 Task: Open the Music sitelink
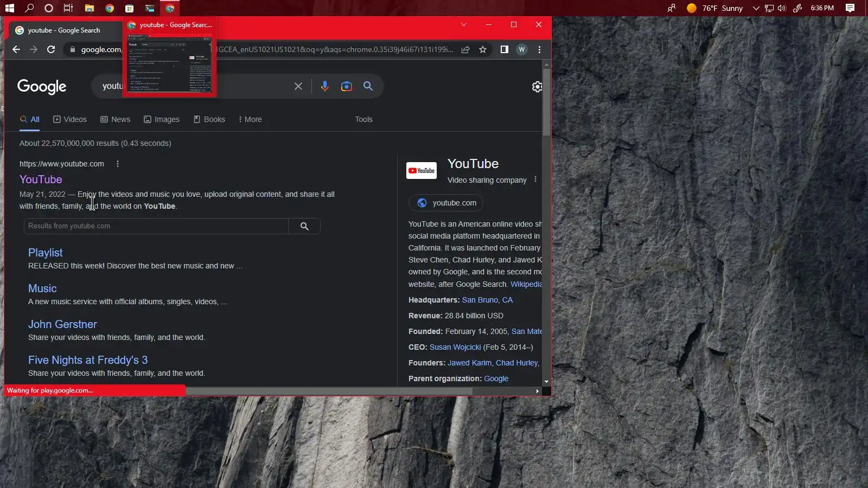[42, 288]
